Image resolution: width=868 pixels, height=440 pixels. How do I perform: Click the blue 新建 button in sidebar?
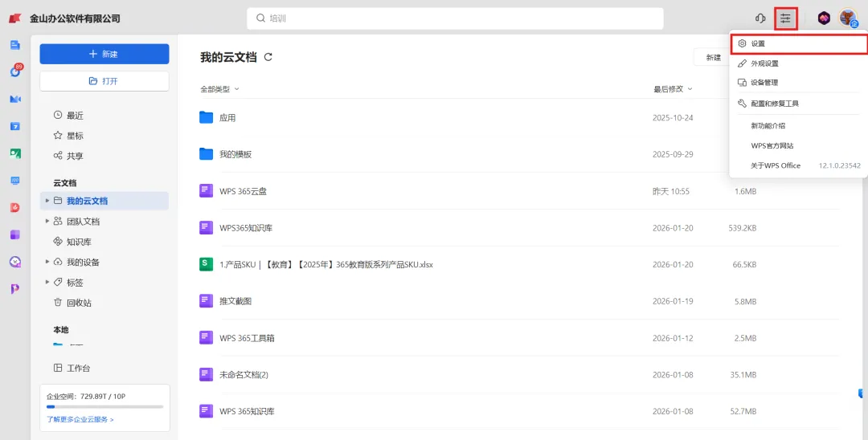[x=104, y=54]
